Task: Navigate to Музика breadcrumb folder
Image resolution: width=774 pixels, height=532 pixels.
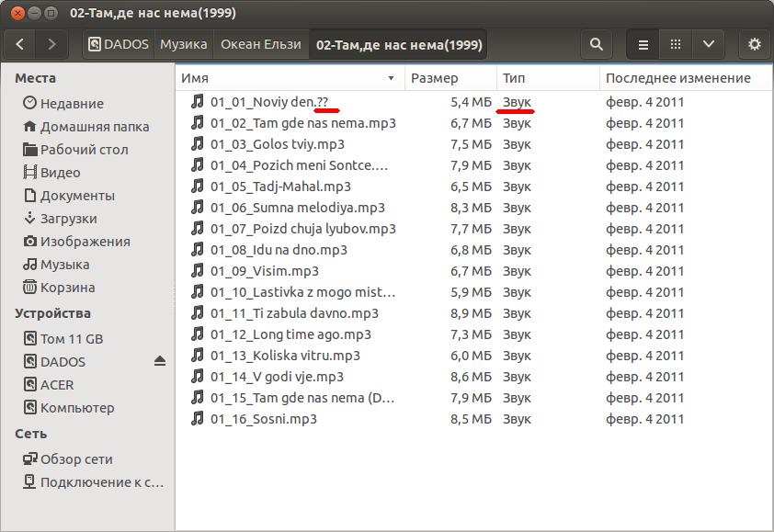Action: 184,44
